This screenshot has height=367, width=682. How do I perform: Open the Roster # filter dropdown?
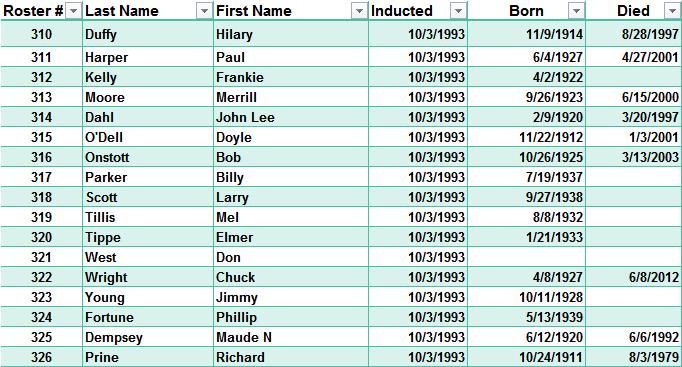[x=73, y=11]
